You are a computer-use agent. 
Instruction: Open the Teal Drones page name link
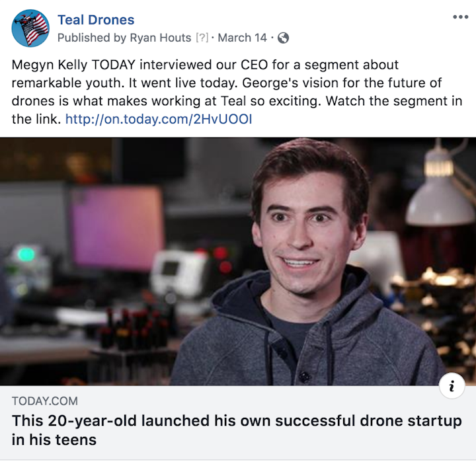pyautogui.click(x=96, y=20)
